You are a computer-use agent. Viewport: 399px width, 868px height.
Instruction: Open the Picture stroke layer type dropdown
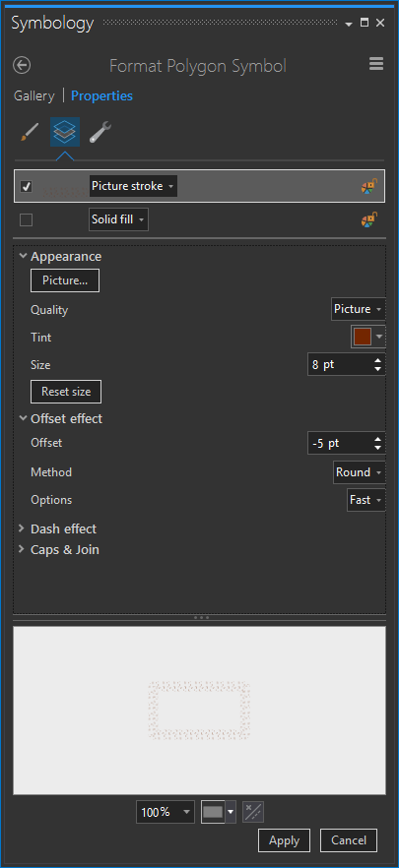click(x=133, y=187)
